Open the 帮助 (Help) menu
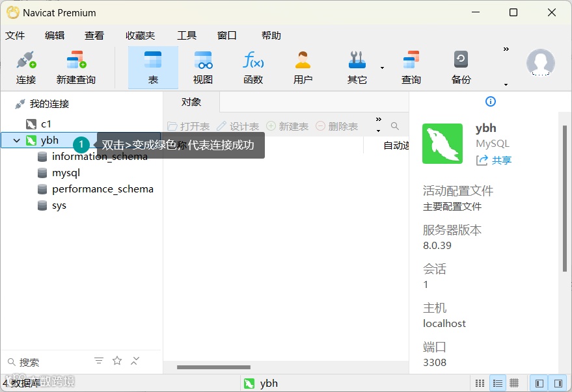 pos(271,35)
